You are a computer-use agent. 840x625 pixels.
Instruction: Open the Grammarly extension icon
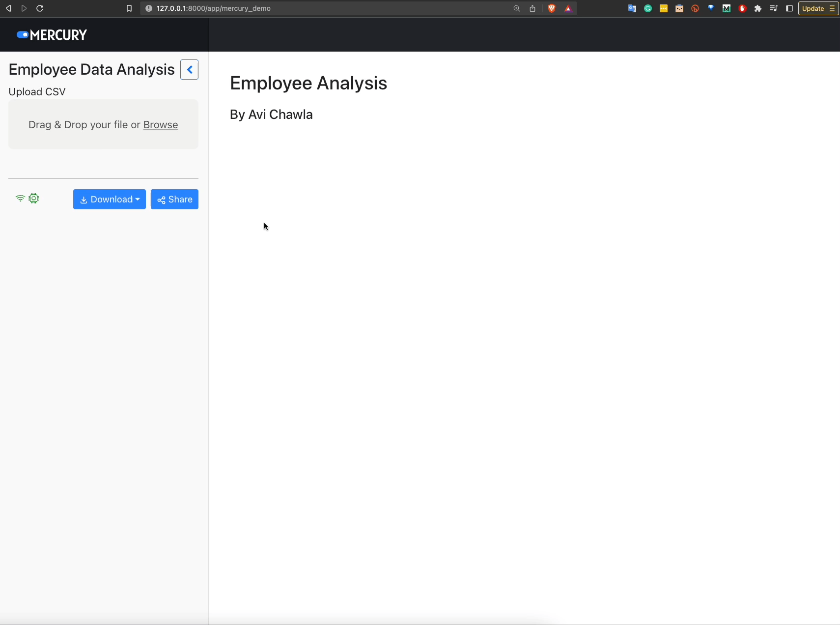(648, 8)
